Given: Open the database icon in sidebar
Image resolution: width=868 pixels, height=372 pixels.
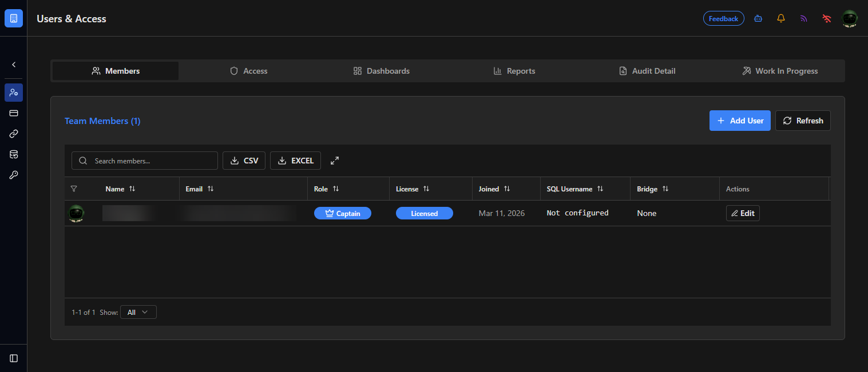Looking at the screenshot, I should pyautogui.click(x=14, y=154).
